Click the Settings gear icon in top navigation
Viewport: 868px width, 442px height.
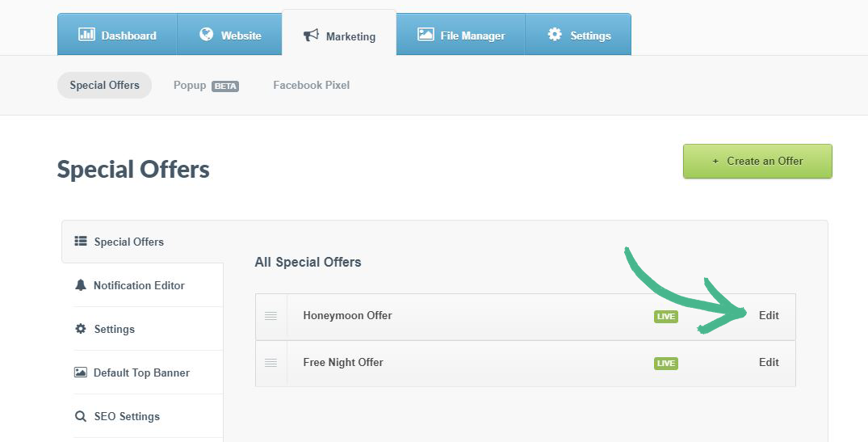[555, 35]
